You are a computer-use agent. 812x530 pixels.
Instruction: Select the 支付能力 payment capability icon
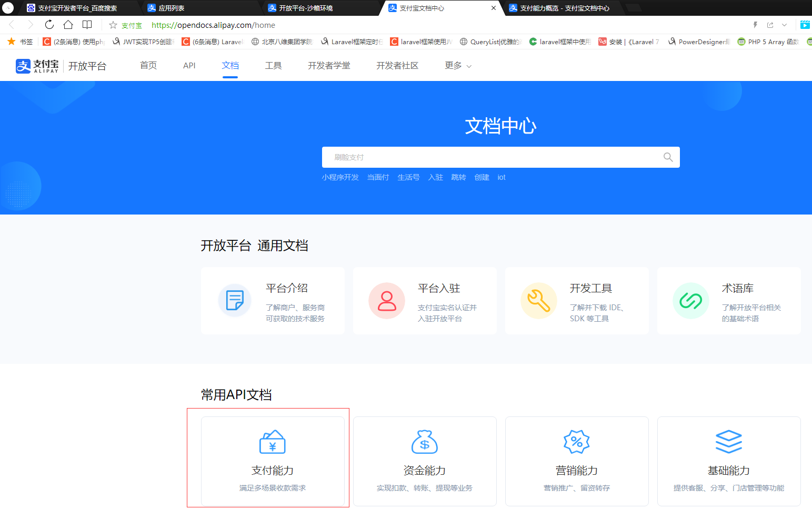tap(273, 442)
